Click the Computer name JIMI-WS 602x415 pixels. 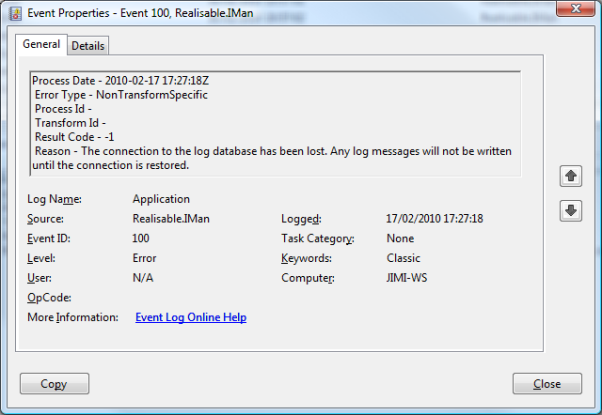(407, 278)
